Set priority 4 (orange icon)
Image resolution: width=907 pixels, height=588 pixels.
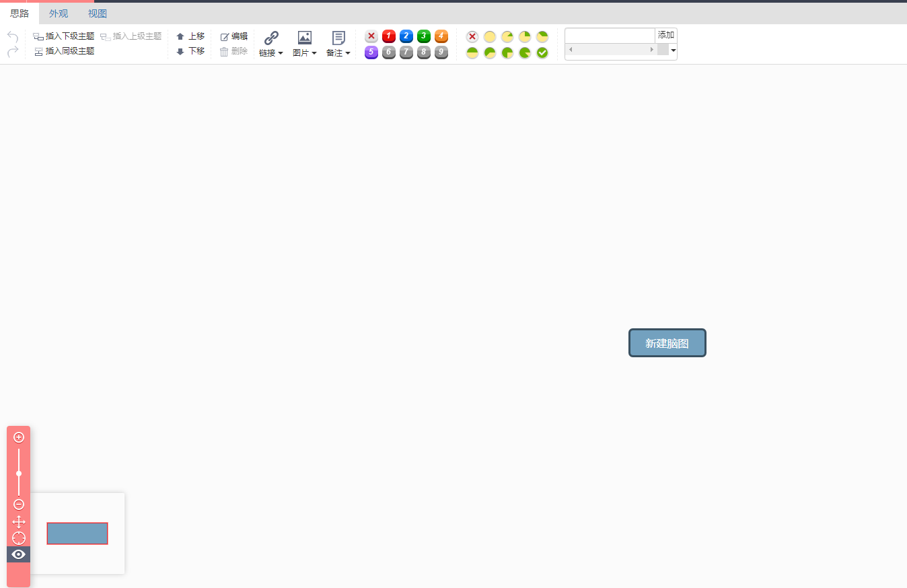point(441,36)
